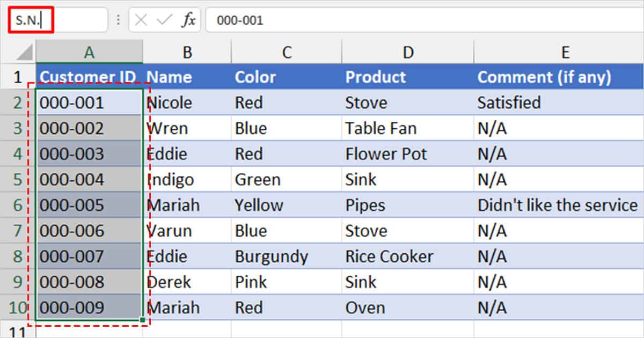Screen dimensions: 644x338
Task: Select column D header
Action: (408, 52)
